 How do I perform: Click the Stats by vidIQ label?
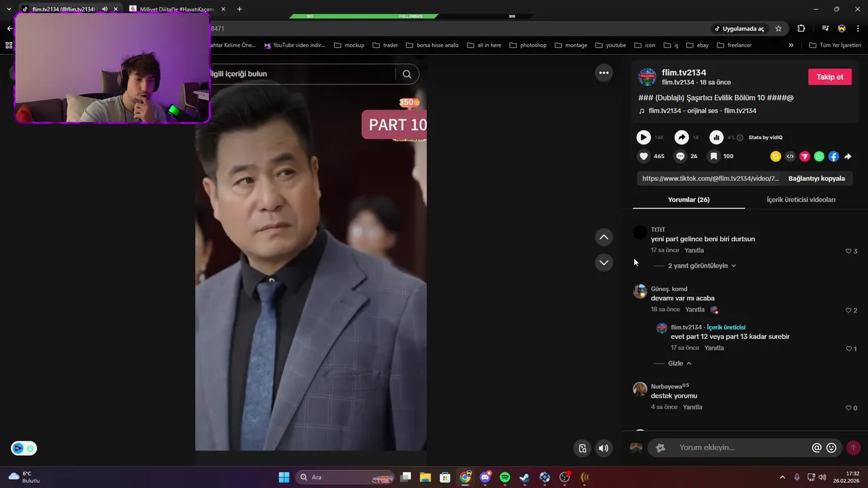click(x=765, y=138)
